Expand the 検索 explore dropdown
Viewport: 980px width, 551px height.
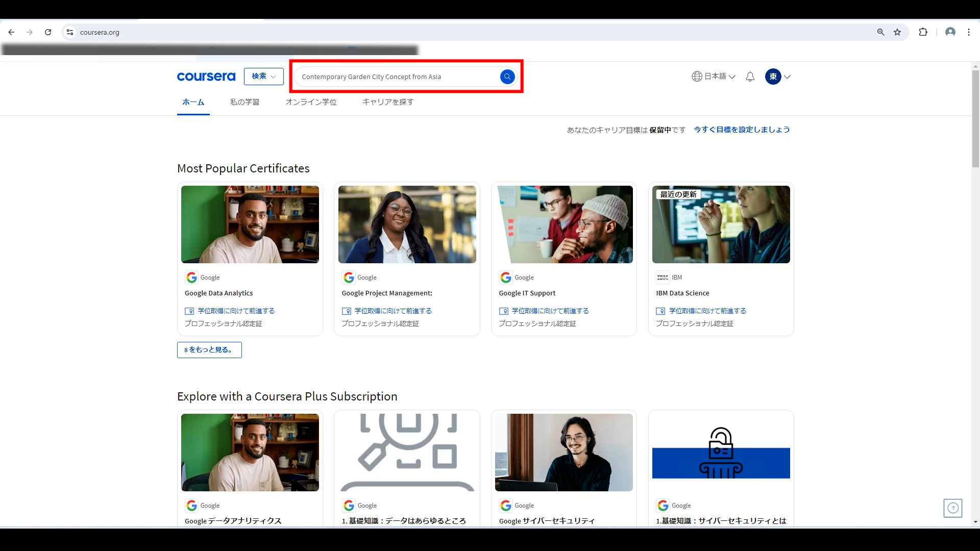pos(263,77)
